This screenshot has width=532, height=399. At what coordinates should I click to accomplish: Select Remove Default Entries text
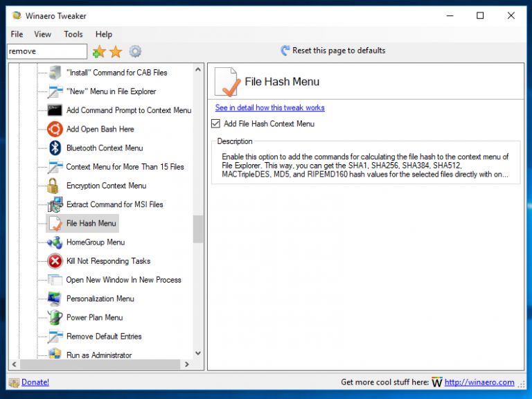104,336
